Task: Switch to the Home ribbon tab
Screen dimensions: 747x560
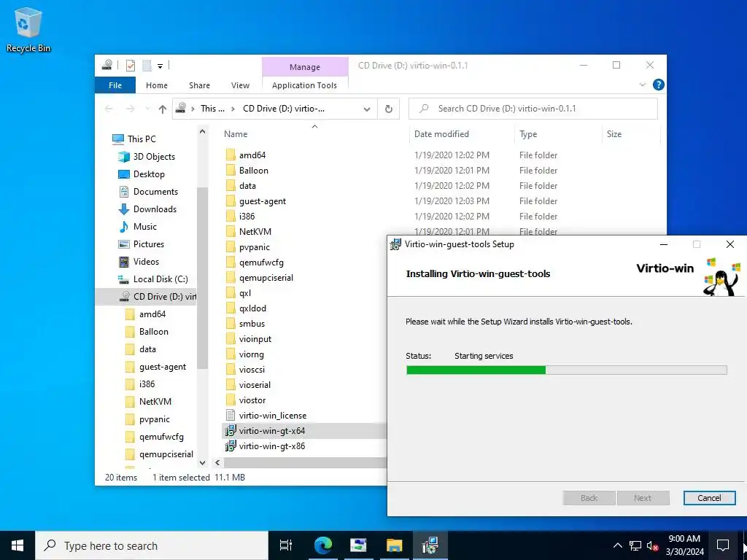Action: pos(157,85)
